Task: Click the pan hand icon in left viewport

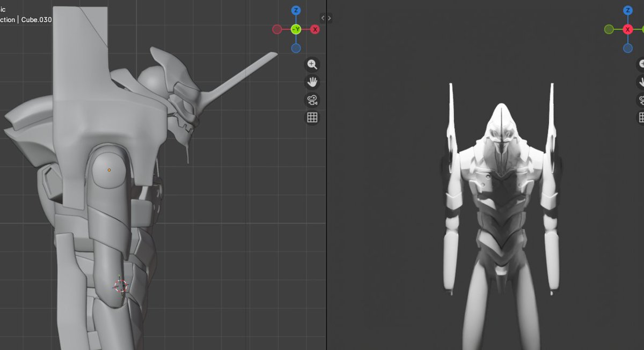Action: pos(312,82)
